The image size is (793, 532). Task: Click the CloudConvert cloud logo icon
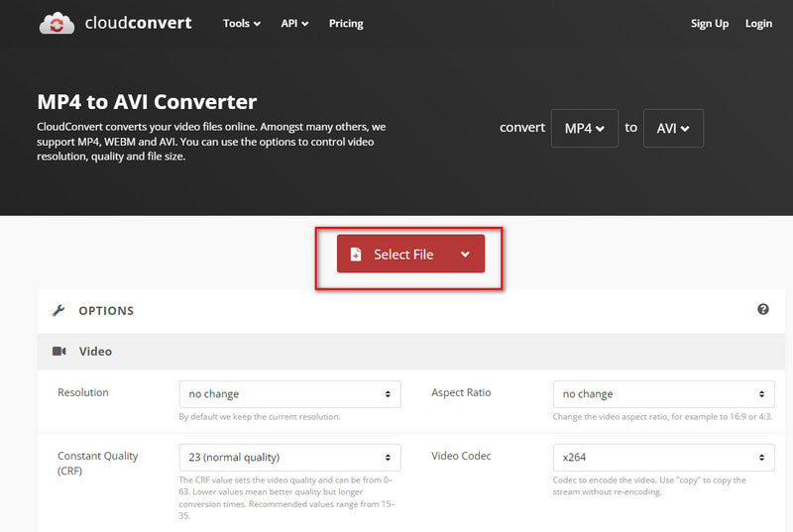coord(57,23)
